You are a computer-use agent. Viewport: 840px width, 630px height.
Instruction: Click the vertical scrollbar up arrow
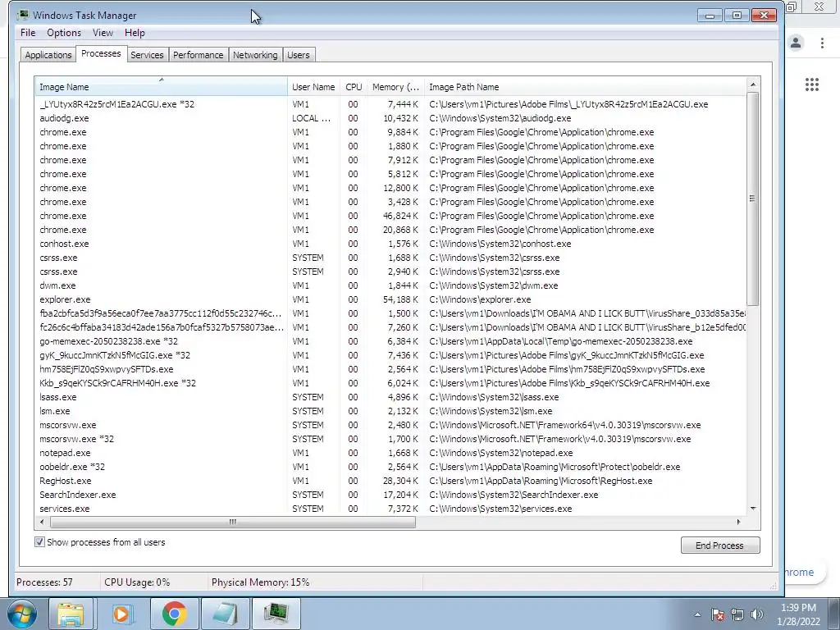[753, 84]
